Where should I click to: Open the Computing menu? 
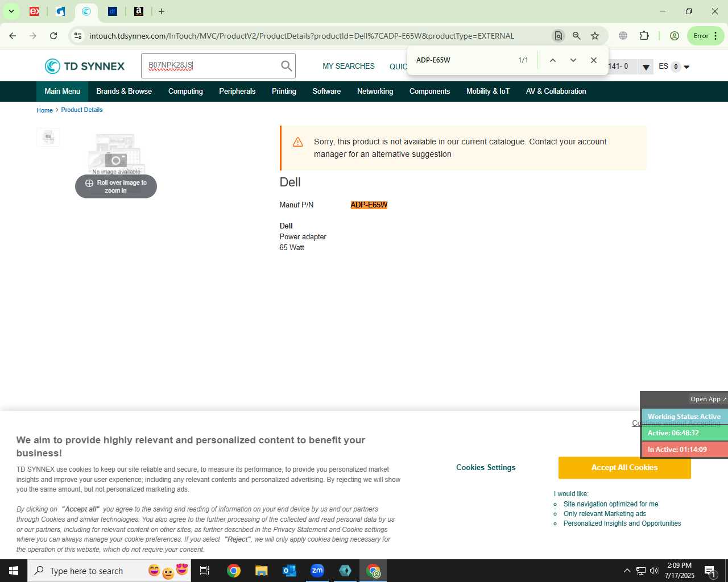(x=185, y=92)
